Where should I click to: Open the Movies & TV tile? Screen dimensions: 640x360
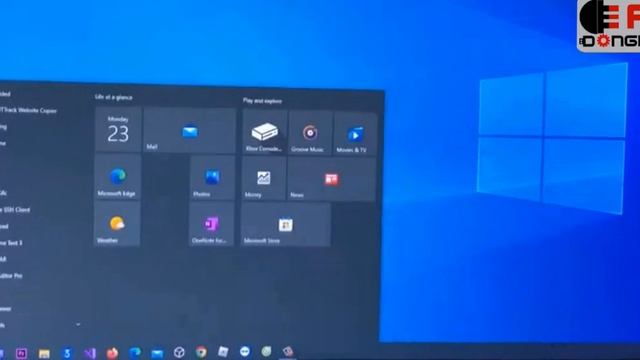[x=355, y=134]
